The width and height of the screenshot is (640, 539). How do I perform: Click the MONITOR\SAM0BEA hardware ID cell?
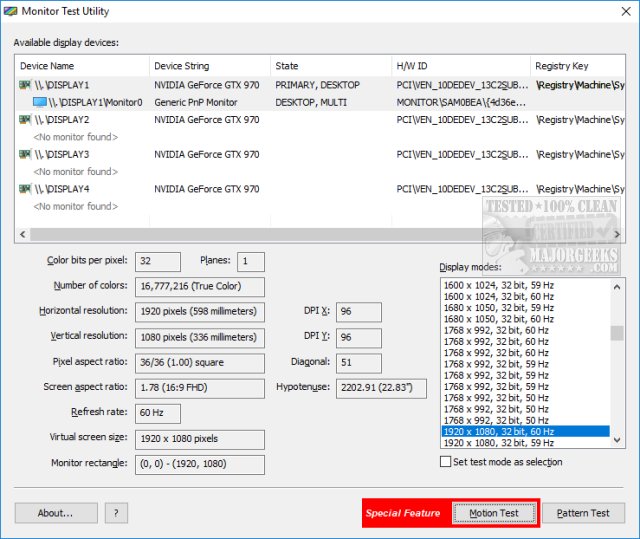(461, 102)
